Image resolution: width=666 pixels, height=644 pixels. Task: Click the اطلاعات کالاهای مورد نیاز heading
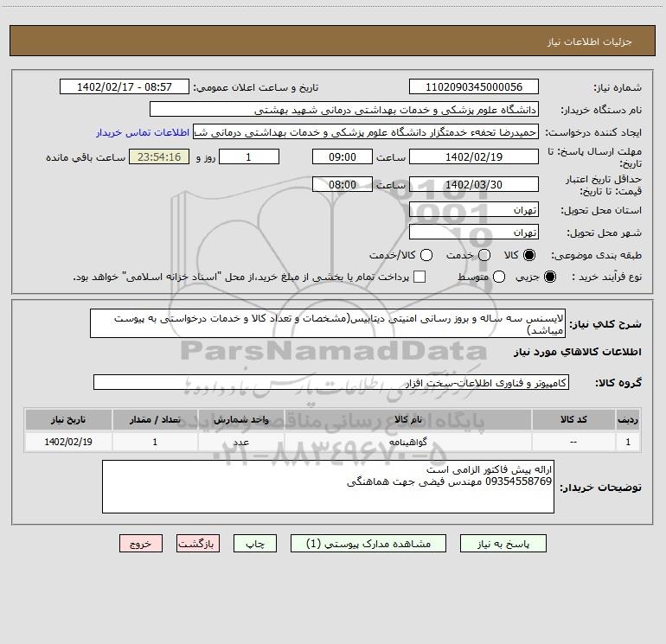(577, 352)
